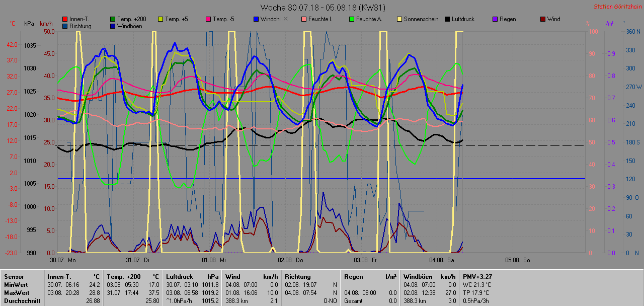Click the TP 17.9 °C reading
644x306 pixels.
(x=476, y=292)
